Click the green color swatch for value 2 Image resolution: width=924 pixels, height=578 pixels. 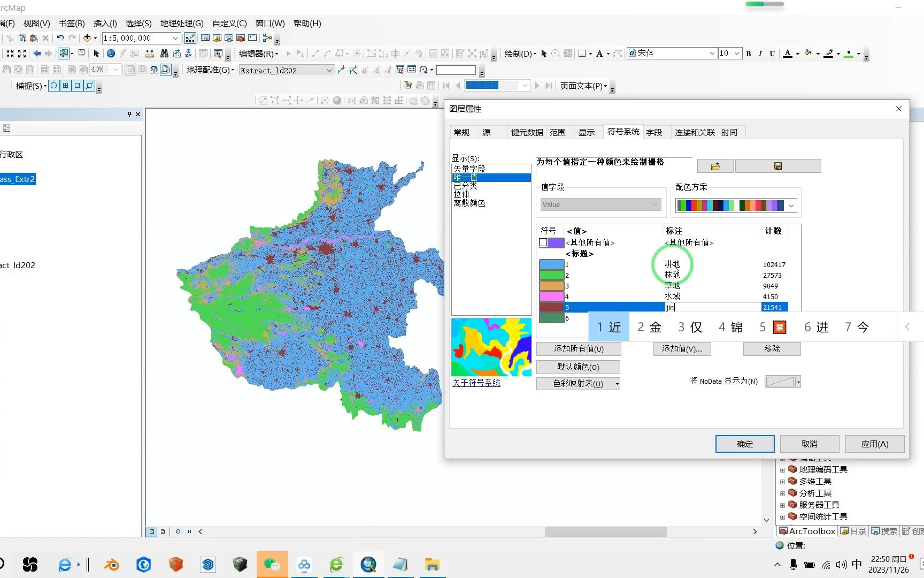point(551,275)
